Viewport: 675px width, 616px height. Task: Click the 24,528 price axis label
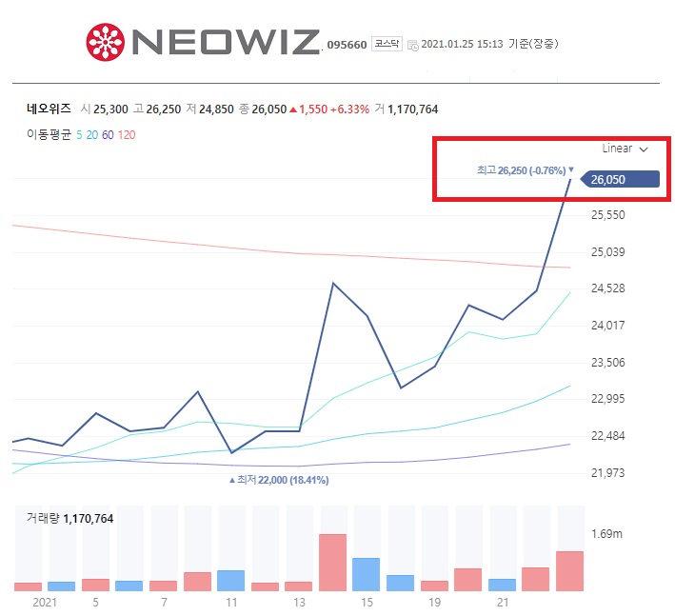607,288
